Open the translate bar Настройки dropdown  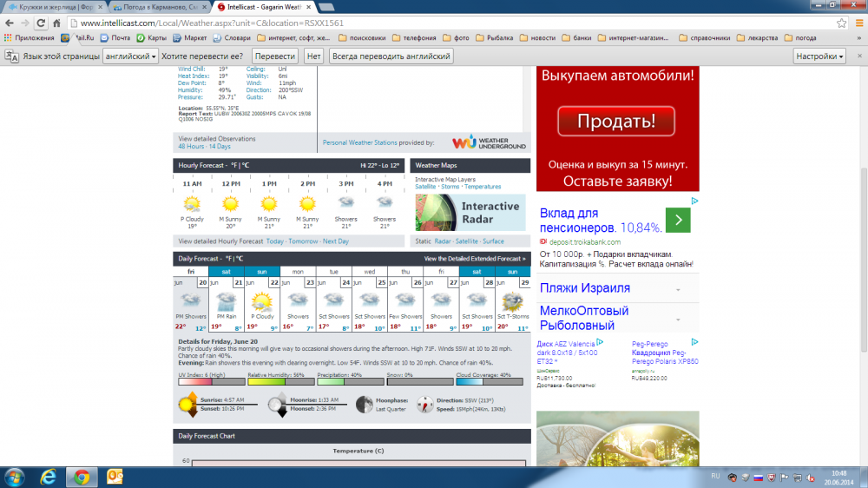[x=819, y=56]
